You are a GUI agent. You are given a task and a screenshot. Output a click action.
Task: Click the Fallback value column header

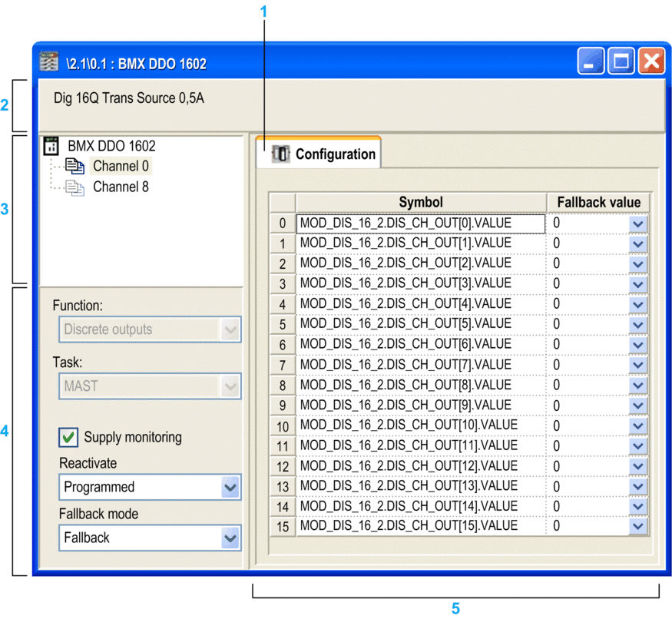coord(598,202)
